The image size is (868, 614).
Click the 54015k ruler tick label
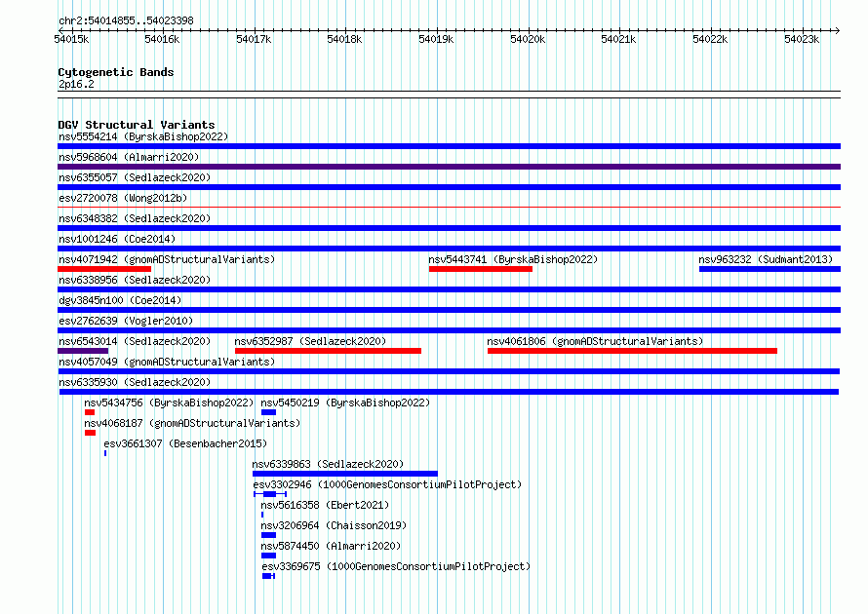point(71,39)
